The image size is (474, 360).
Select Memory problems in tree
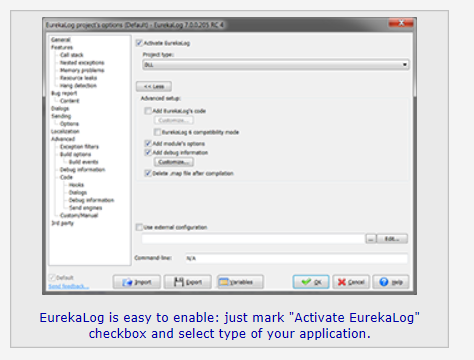click(x=82, y=70)
